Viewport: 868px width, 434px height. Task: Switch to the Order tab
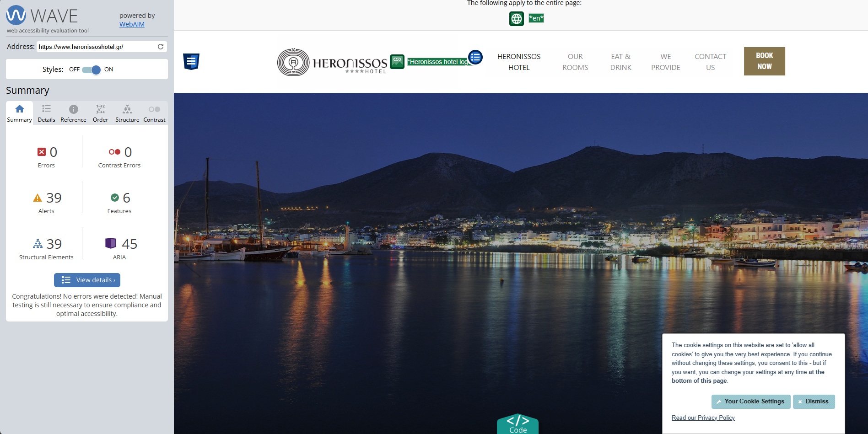coord(100,113)
